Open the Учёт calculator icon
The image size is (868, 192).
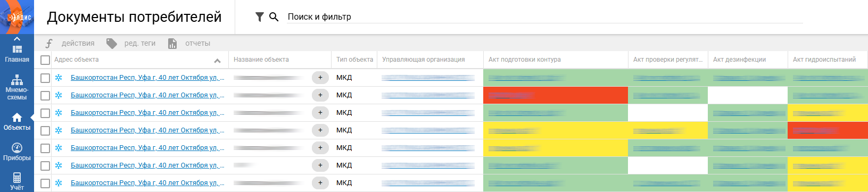[17, 181]
